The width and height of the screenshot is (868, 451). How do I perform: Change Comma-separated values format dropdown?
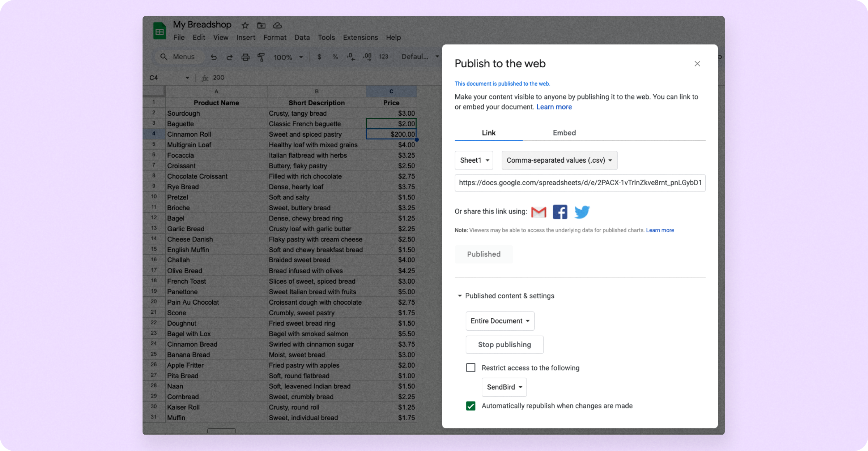[559, 160]
